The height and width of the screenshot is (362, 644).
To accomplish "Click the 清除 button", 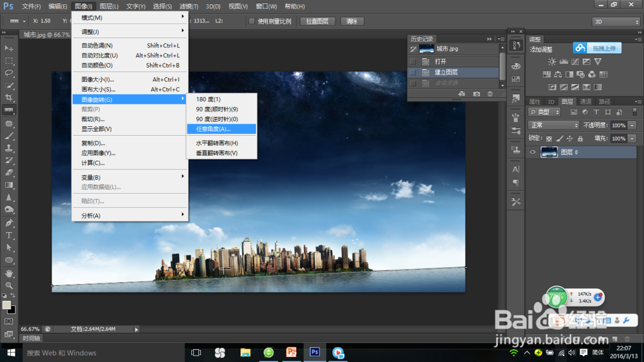I will click(x=352, y=21).
